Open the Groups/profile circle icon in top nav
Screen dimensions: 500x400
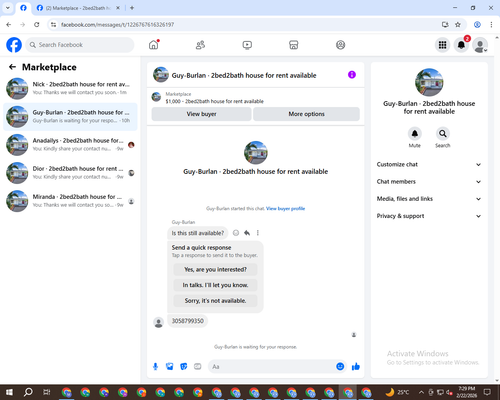(x=340, y=45)
